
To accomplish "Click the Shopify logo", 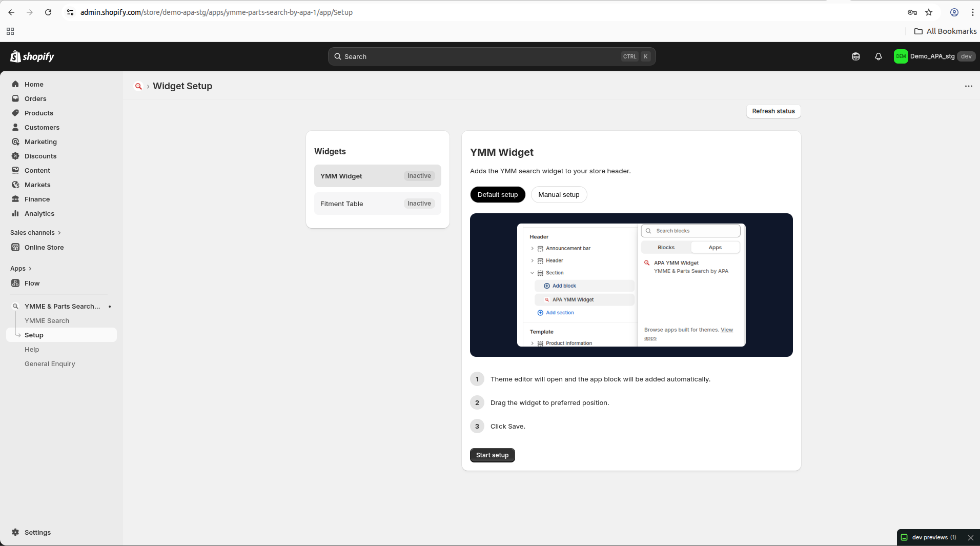I will click(32, 56).
